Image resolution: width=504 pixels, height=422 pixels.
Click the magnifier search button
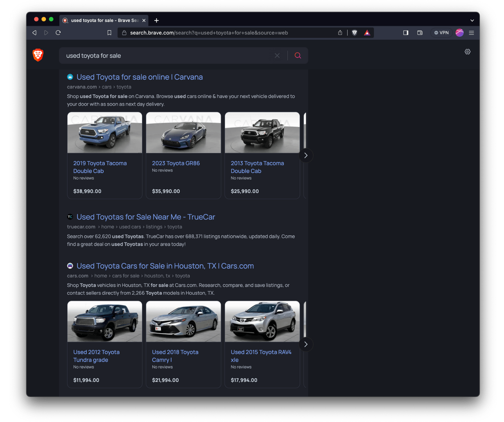point(298,56)
